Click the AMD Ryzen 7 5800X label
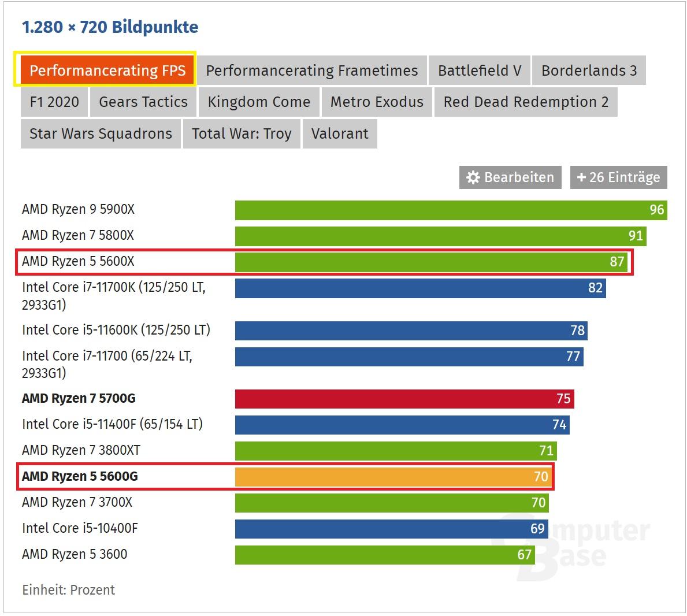The width and height of the screenshot is (687, 616). tap(78, 236)
